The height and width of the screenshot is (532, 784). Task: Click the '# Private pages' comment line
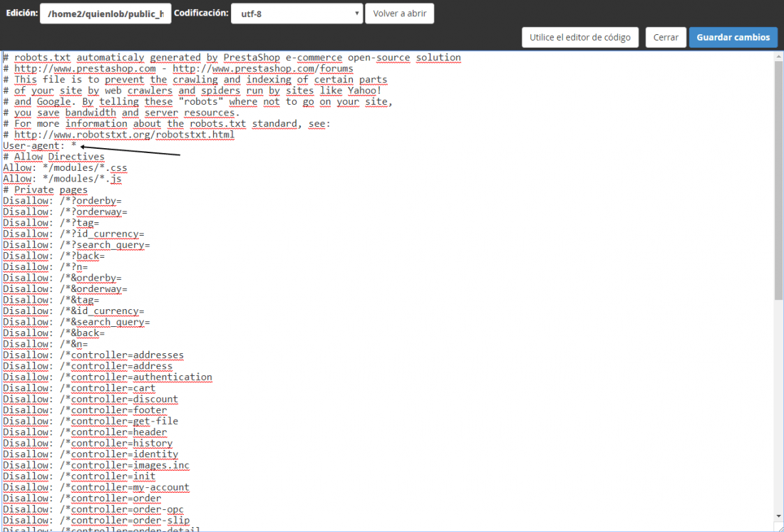click(46, 190)
